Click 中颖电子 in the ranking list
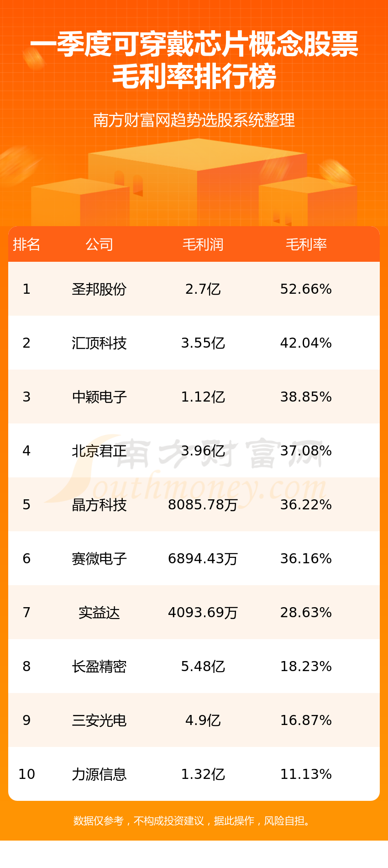Image resolution: width=388 pixels, height=868 pixels. pos(99,397)
